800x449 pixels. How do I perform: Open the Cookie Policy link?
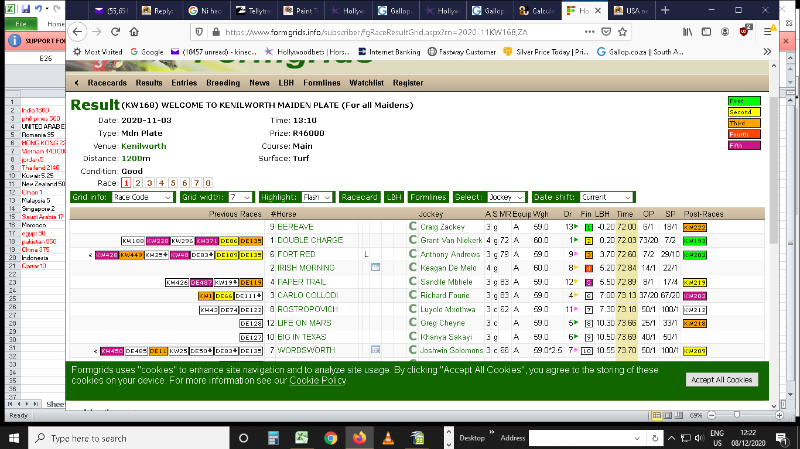click(319, 381)
